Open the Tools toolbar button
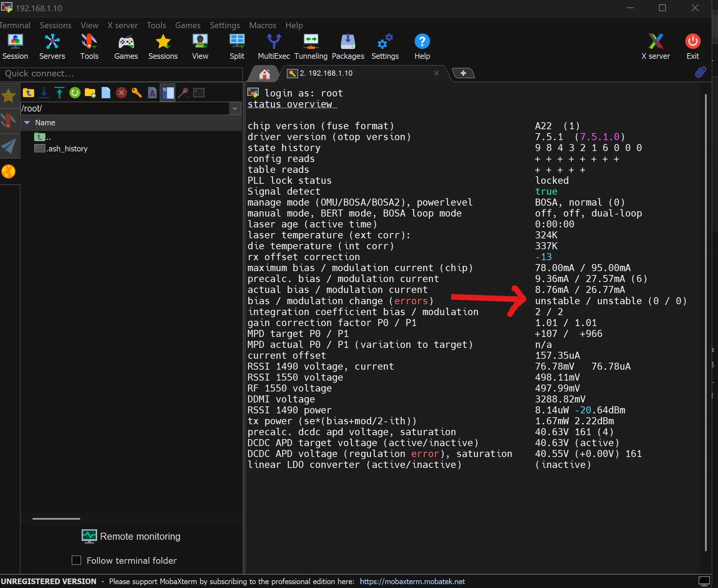The height and width of the screenshot is (588, 718). point(89,47)
